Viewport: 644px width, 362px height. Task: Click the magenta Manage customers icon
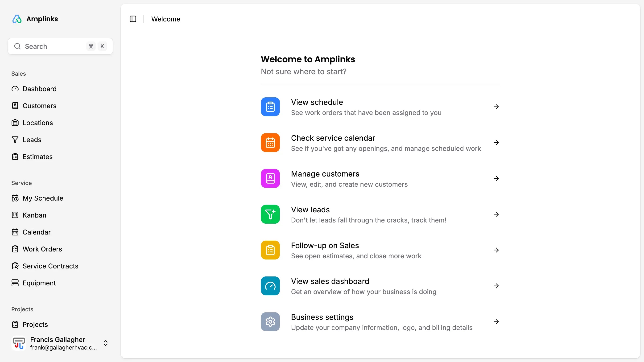270,178
